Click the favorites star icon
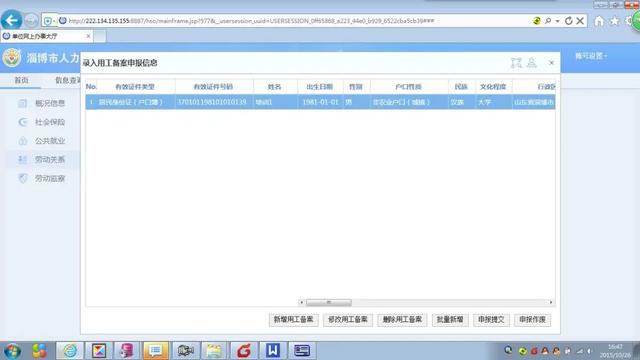Screen dimensions: 640x360 (x=614, y=21)
